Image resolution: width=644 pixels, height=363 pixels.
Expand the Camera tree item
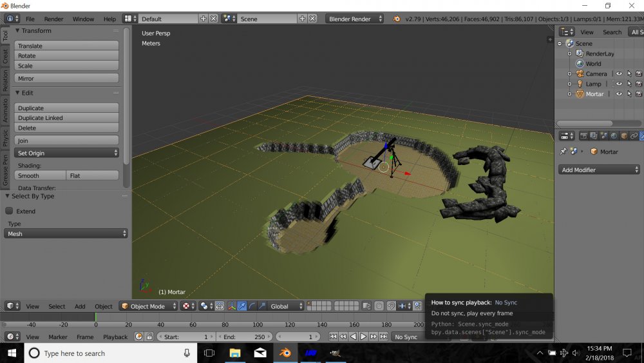(570, 74)
